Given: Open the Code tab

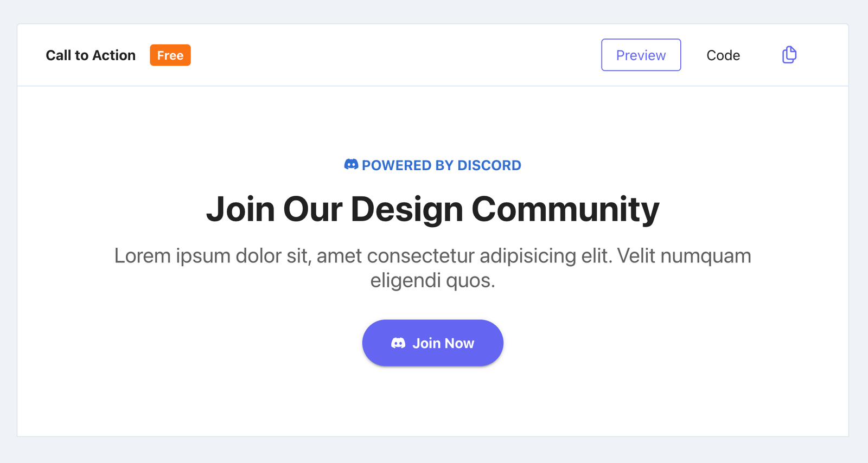Looking at the screenshot, I should (723, 55).
